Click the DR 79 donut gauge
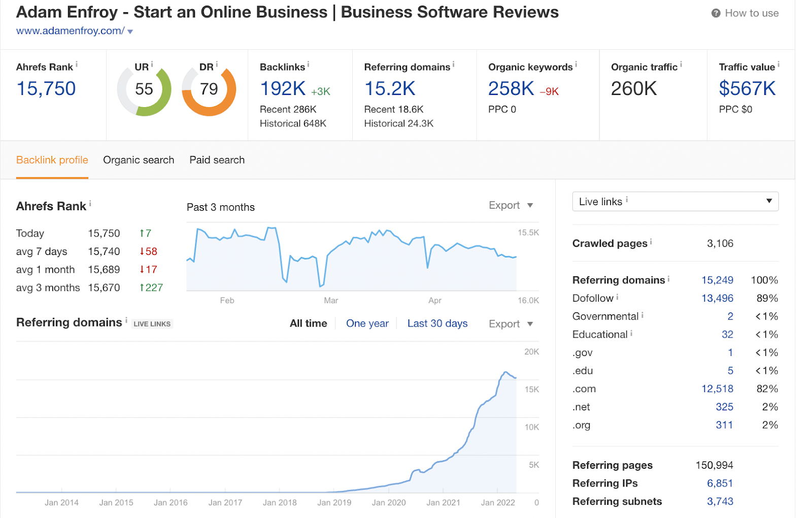Image resolution: width=812 pixels, height=518 pixels. coord(209,89)
